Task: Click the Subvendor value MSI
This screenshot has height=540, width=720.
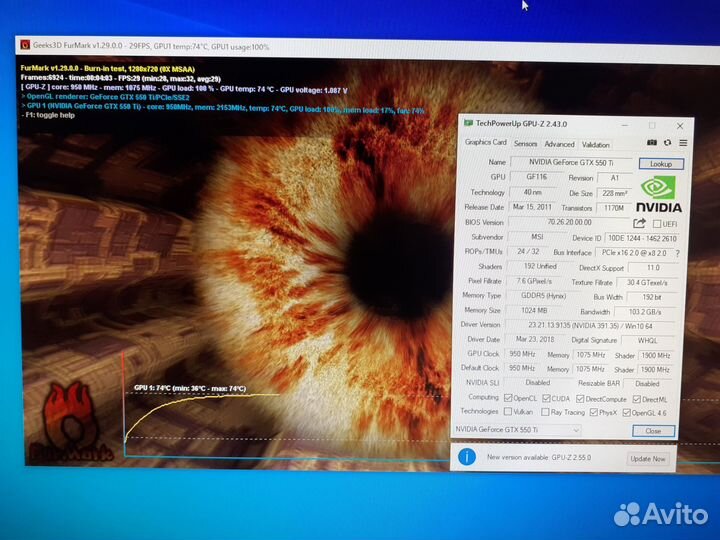Action: click(x=537, y=237)
